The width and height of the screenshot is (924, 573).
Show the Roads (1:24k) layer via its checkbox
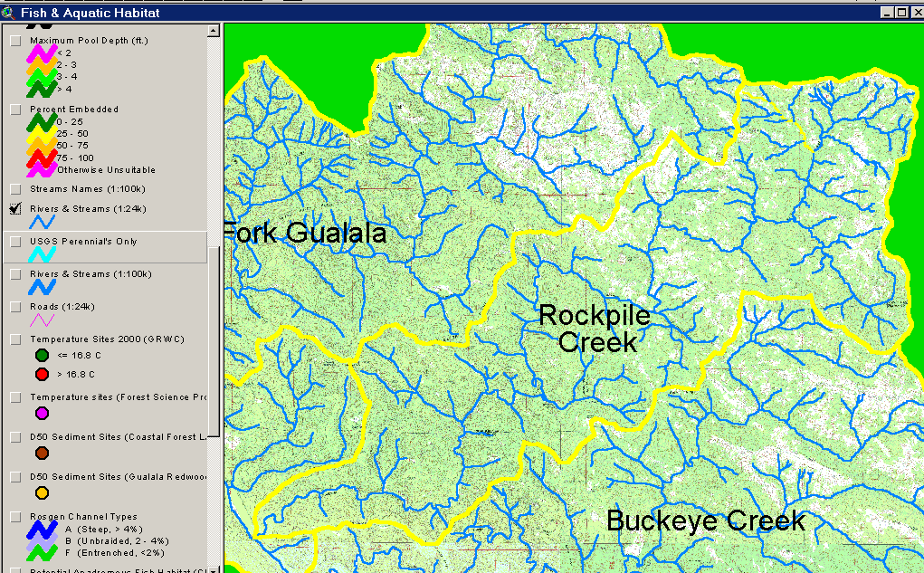16,307
